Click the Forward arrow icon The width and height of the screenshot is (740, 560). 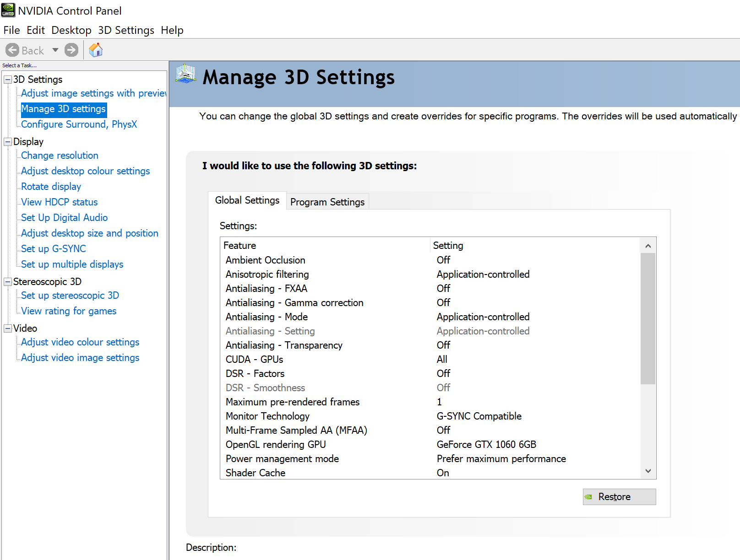[71, 50]
